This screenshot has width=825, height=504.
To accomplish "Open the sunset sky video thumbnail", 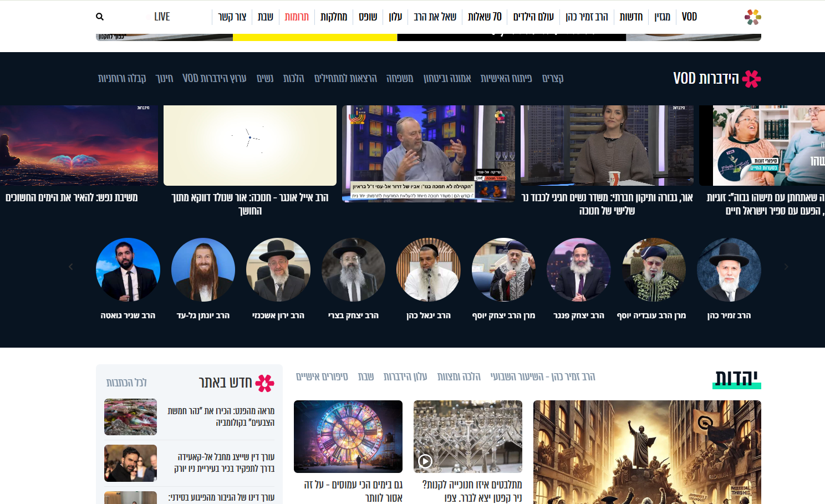I will pyautogui.click(x=79, y=145).
